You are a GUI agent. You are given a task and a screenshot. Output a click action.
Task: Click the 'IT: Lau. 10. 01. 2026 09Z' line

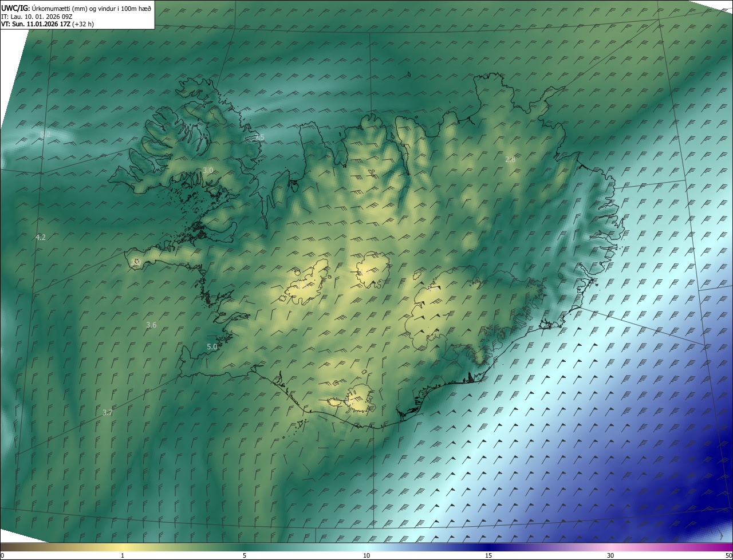click(x=37, y=16)
